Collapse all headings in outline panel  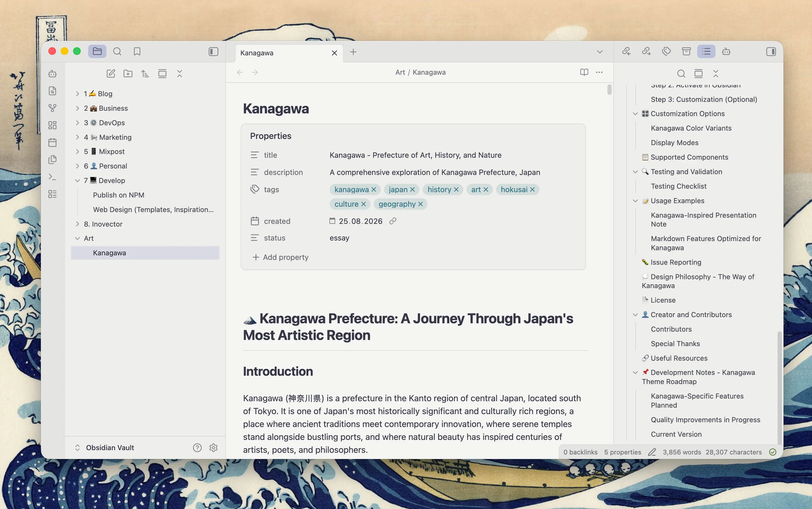(x=716, y=74)
